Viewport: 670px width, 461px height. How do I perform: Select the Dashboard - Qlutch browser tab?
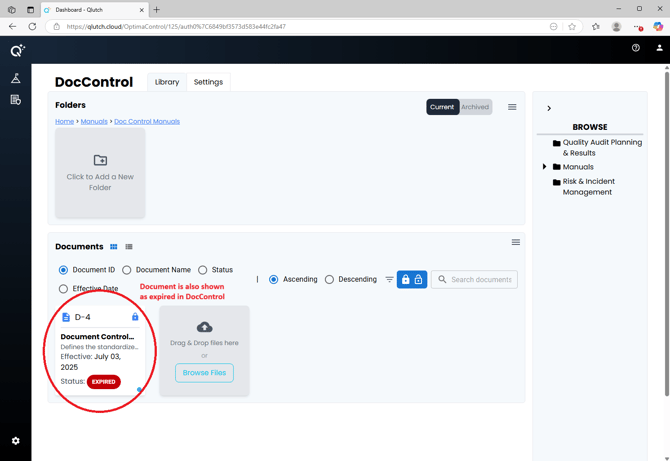[x=94, y=9]
